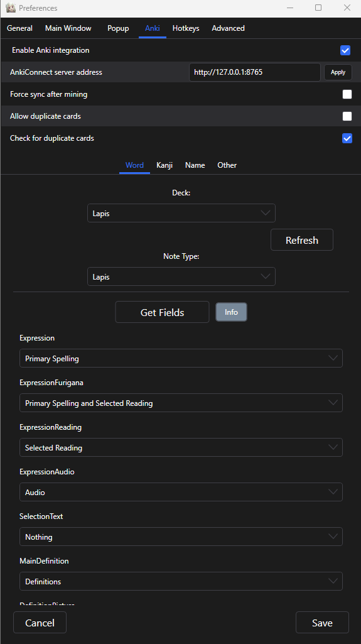The height and width of the screenshot is (644, 361).
Task: Click the Get Fields button
Action: [x=162, y=312]
